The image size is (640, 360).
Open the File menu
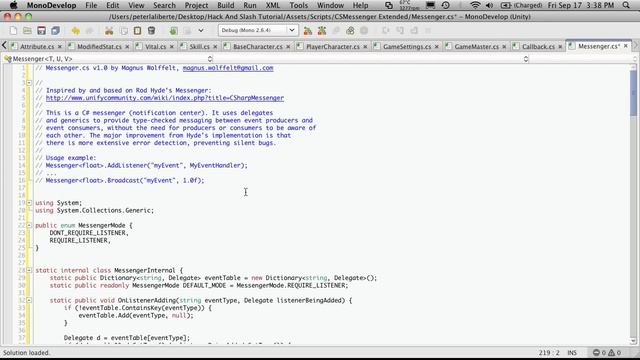click(x=91, y=5)
